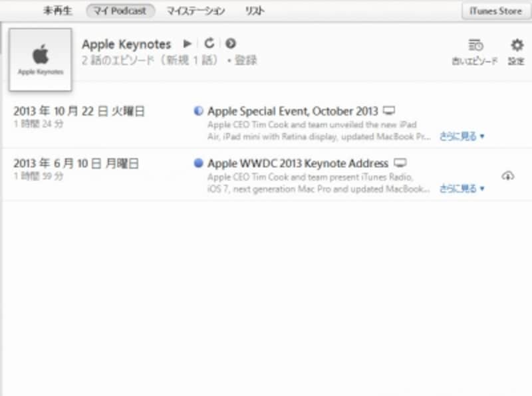532x396 pixels.
Task: Select the Apple WWDC 2013 Keynote Address title
Action: pyautogui.click(x=297, y=163)
